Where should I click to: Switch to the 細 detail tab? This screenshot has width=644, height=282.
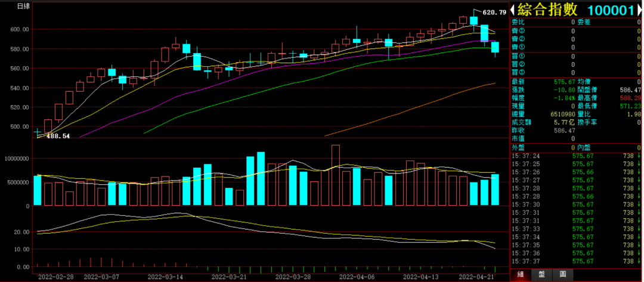coord(521,275)
